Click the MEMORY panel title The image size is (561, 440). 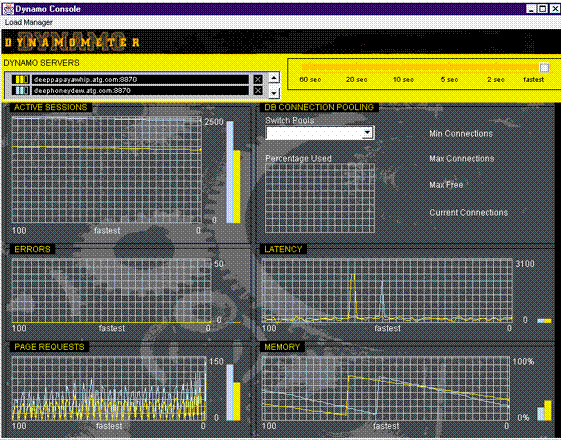coord(282,347)
